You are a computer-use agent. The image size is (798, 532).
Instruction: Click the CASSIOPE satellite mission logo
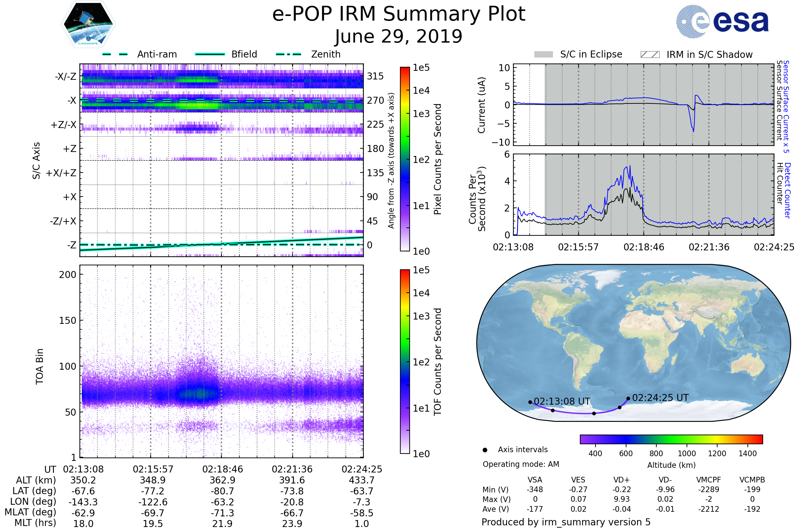(88, 24)
